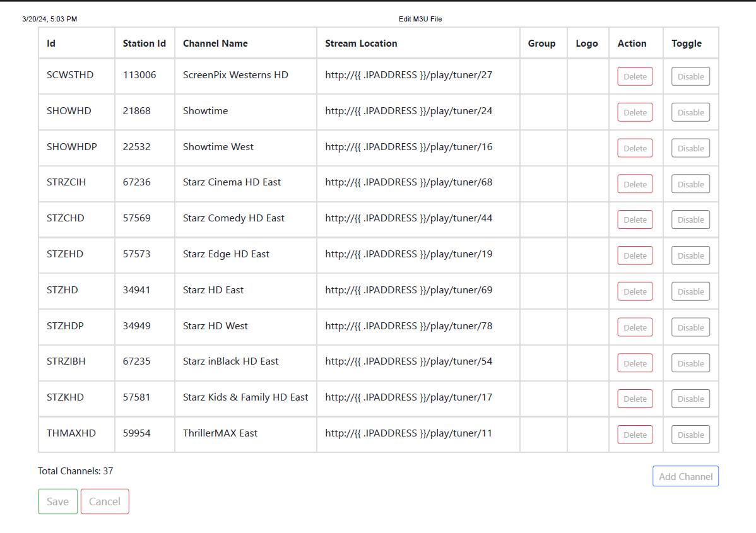Cancel editing the M3U file
Viewport: 756px width, 533px height.
pos(105,501)
